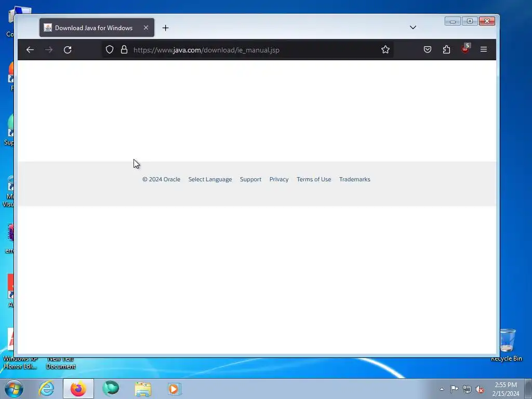This screenshot has height=399, width=532.
Task: Open the green globe browser taskbar icon
Action: pos(111,389)
